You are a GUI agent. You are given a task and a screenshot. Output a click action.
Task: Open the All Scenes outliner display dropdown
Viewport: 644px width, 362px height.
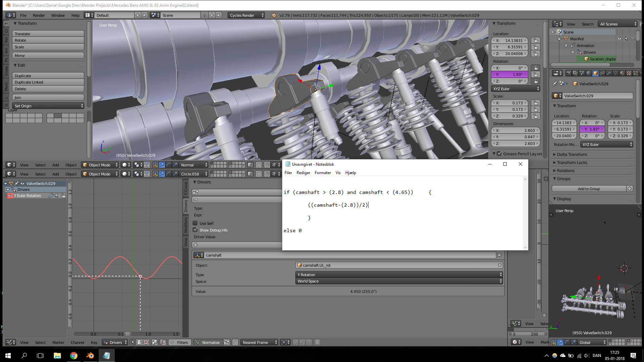[x=617, y=24]
